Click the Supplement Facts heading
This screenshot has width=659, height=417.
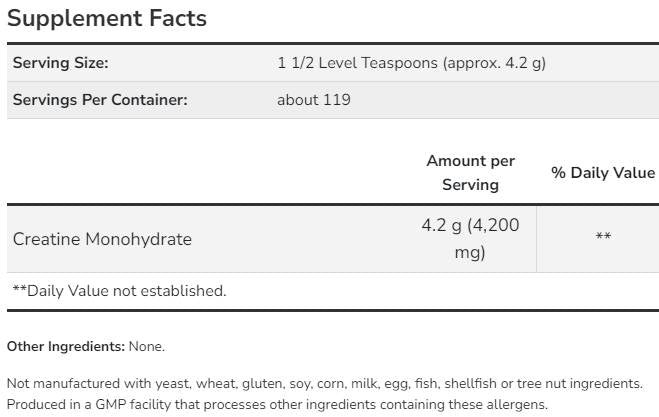107,18
